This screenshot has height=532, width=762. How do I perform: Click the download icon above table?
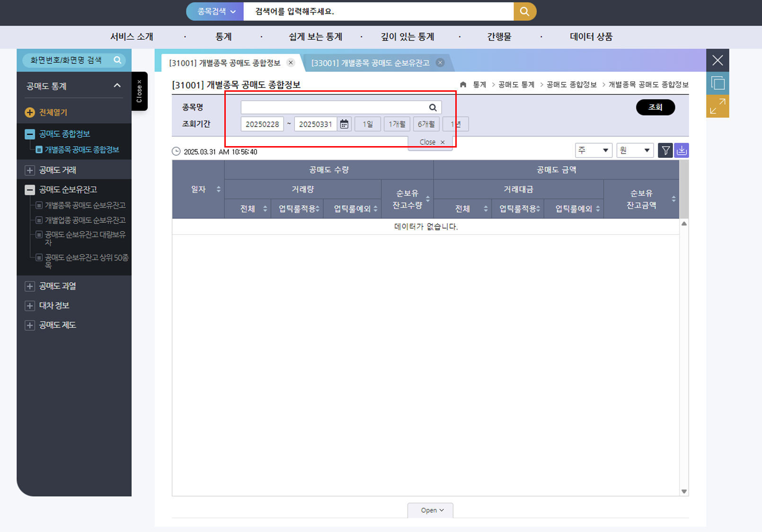(x=682, y=150)
